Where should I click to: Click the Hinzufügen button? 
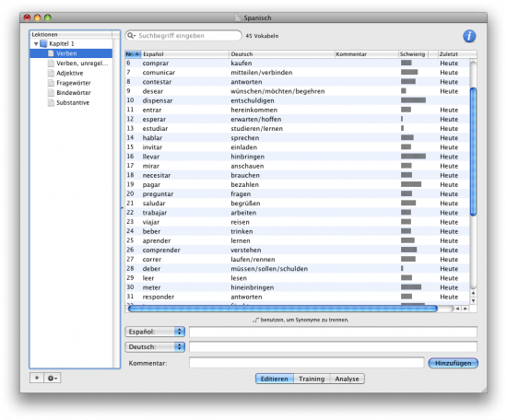coord(453,363)
